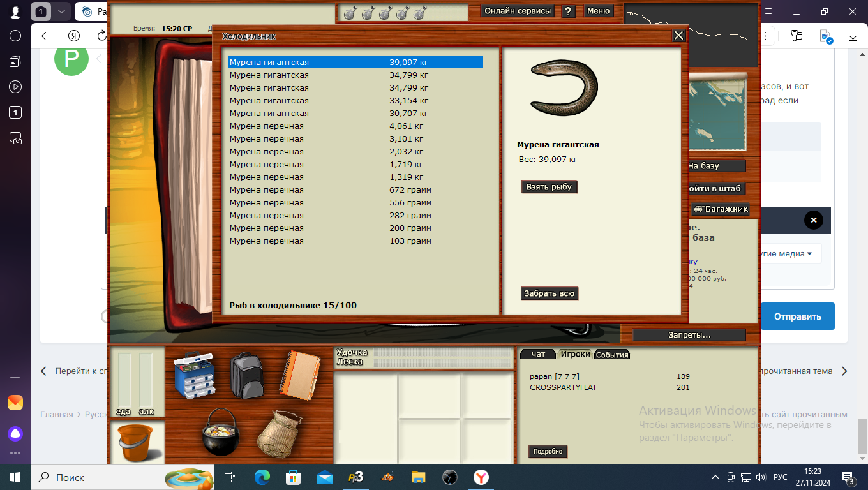Select Мурена перечная 103 грамм row
This screenshot has height=490, width=868.
[355, 241]
